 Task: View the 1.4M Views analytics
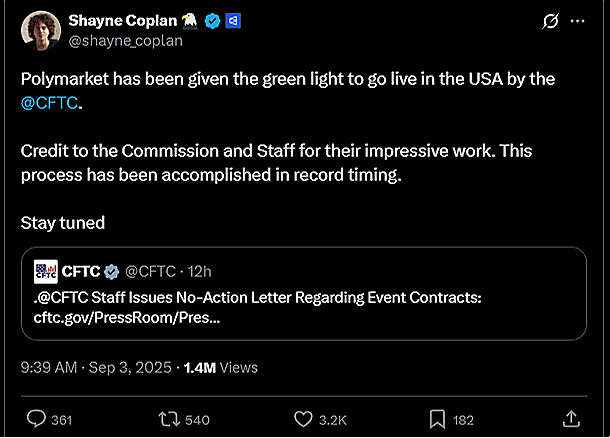[219, 367]
